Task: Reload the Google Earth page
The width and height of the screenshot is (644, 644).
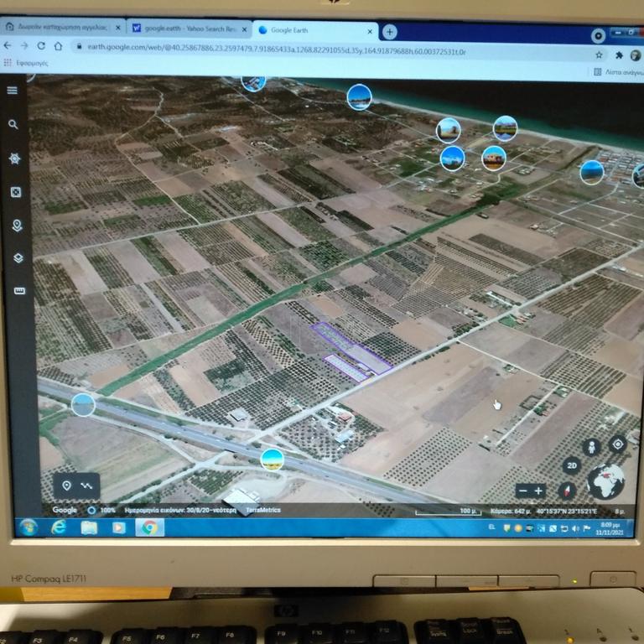Action: point(41,45)
